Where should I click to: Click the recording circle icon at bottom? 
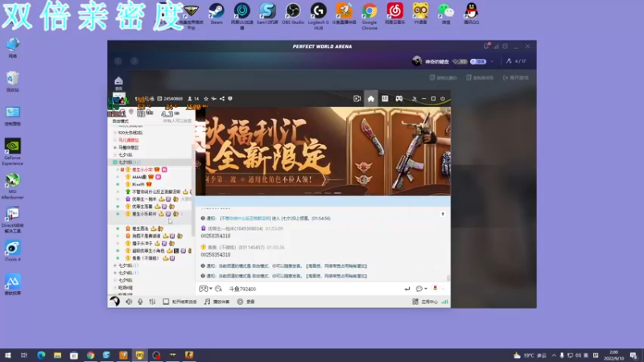point(240,302)
